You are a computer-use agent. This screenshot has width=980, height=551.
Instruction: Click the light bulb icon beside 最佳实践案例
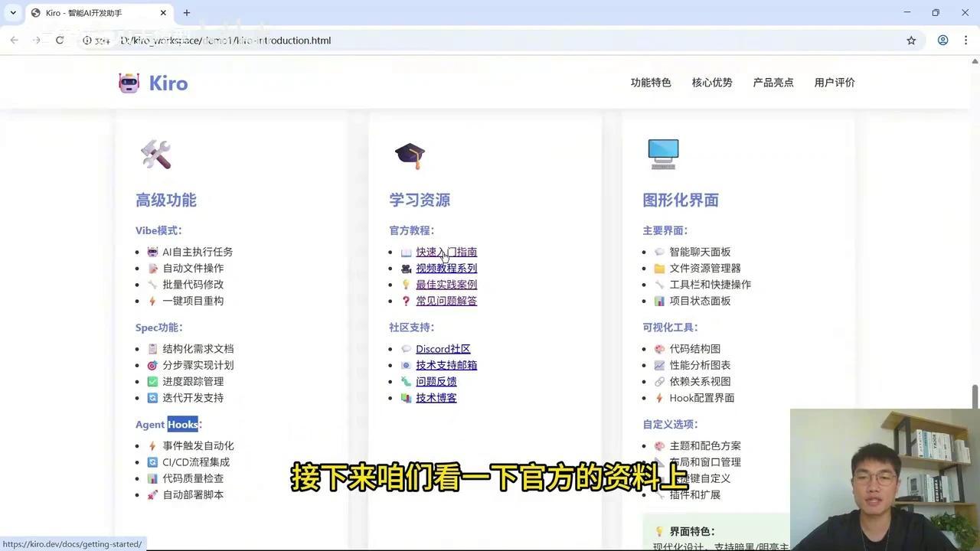[406, 285]
